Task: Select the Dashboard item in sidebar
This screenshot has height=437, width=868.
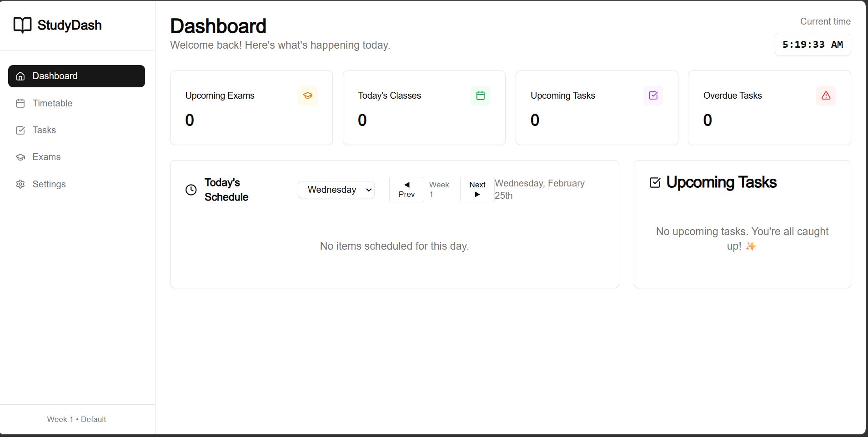Action: point(76,76)
